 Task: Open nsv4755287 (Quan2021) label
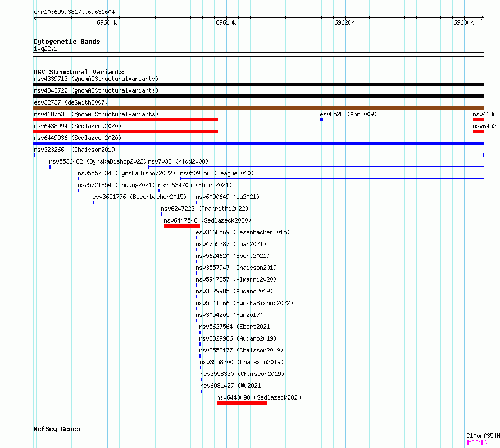coord(231,244)
